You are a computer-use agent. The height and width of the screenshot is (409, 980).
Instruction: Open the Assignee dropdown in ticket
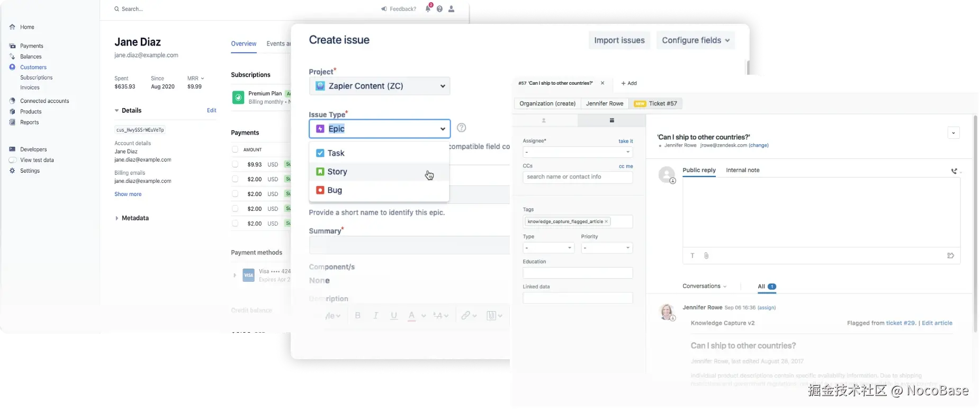tap(578, 152)
